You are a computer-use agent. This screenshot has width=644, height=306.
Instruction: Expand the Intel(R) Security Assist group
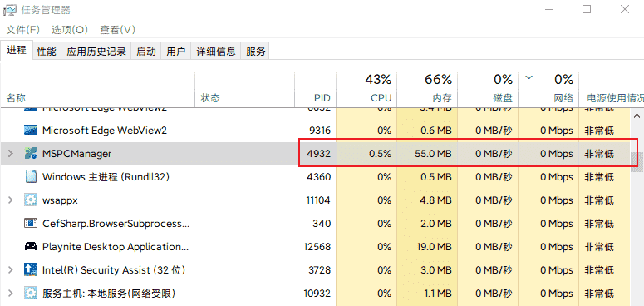click(x=11, y=270)
